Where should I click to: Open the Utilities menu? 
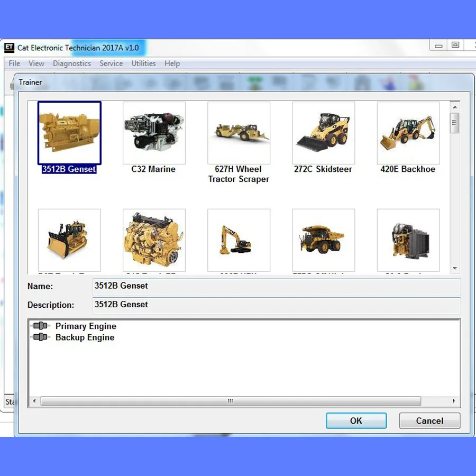143,63
